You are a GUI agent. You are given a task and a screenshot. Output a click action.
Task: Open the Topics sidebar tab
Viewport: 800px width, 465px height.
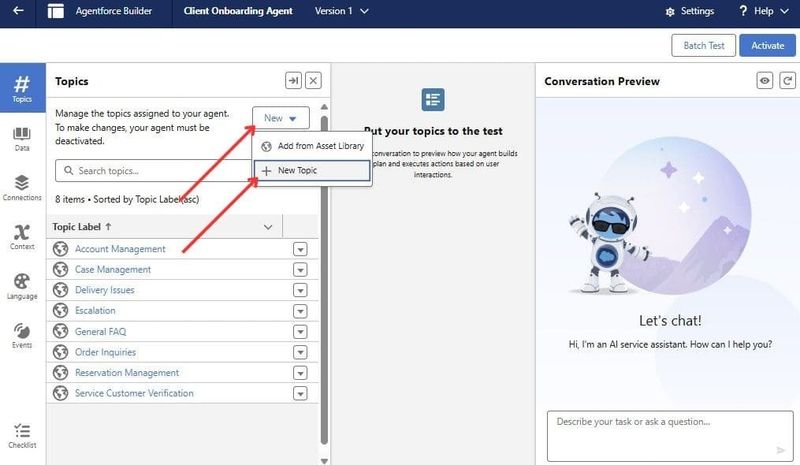click(22, 88)
